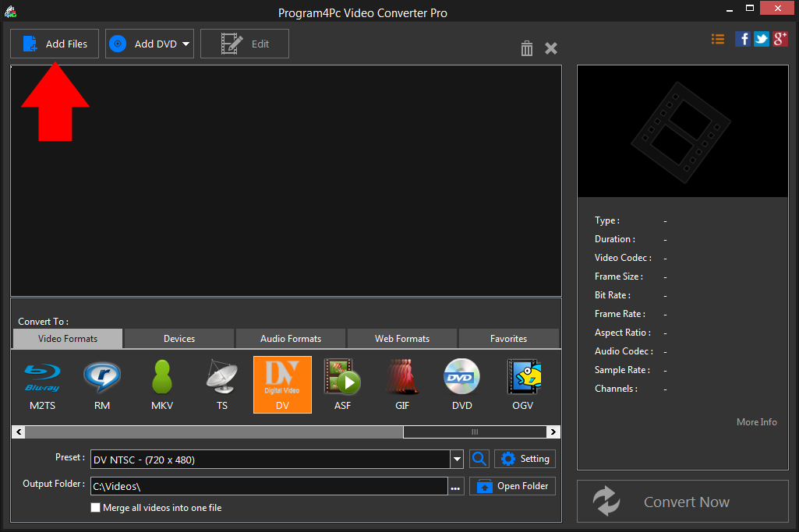Click the orange list view icon
The width and height of the screenshot is (799, 532).
(x=718, y=38)
